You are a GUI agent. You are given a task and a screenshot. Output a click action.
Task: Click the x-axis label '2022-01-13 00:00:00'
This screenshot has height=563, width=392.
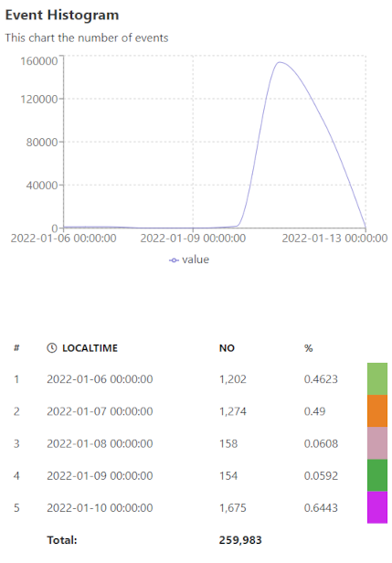pos(334,239)
